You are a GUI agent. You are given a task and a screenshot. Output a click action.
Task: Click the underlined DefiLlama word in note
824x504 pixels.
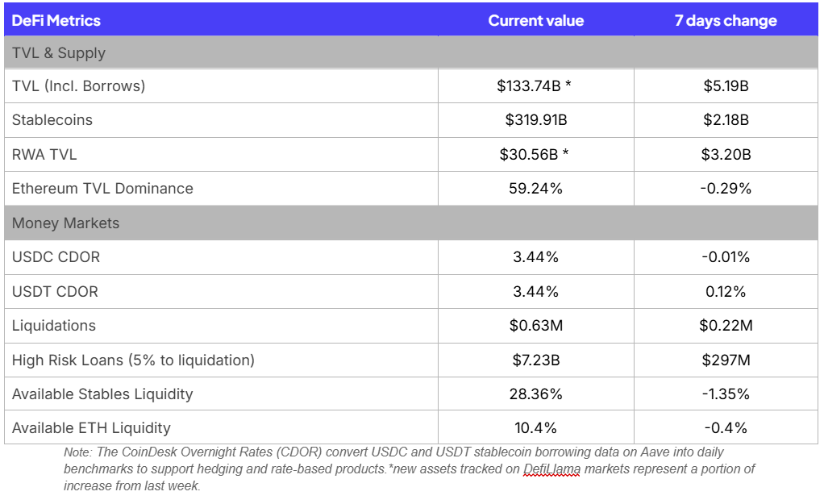(x=551, y=469)
